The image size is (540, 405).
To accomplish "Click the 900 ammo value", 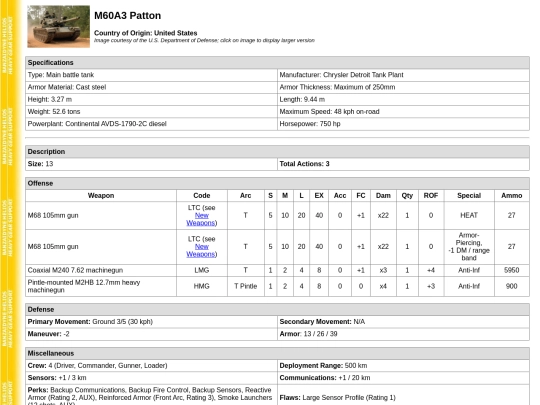I will tap(511, 287).
